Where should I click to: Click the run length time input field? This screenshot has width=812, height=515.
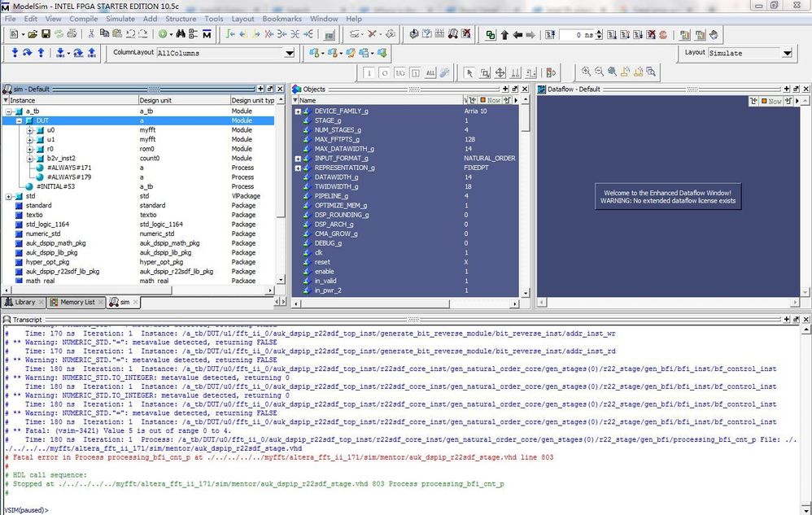pyautogui.click(x=577, y=35)
